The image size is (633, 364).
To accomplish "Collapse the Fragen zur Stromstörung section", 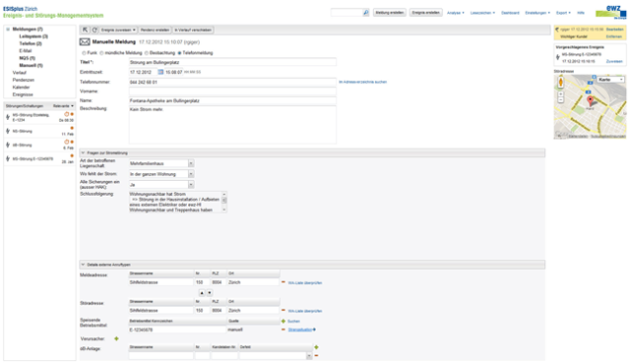I will tap(83, 153).
